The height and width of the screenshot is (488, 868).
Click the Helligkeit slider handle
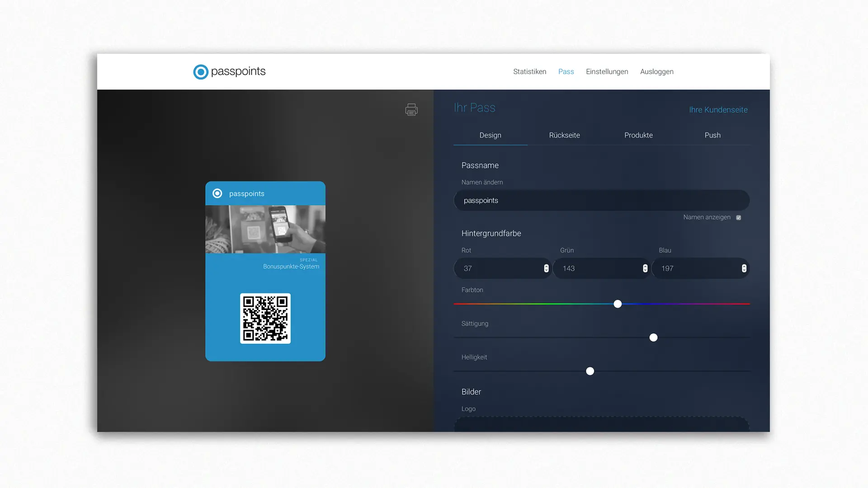[590, 371]
